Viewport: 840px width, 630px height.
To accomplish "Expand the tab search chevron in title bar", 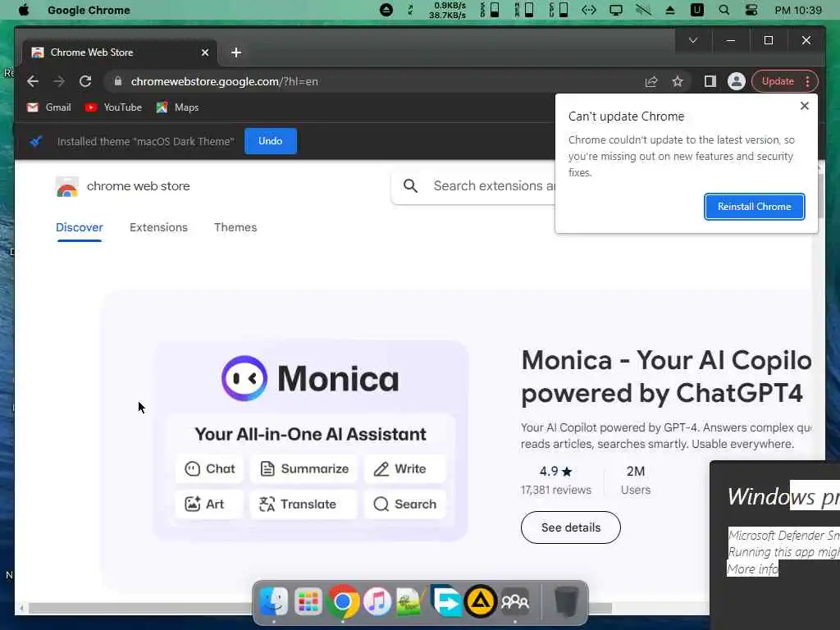I will tap(692, 41).
